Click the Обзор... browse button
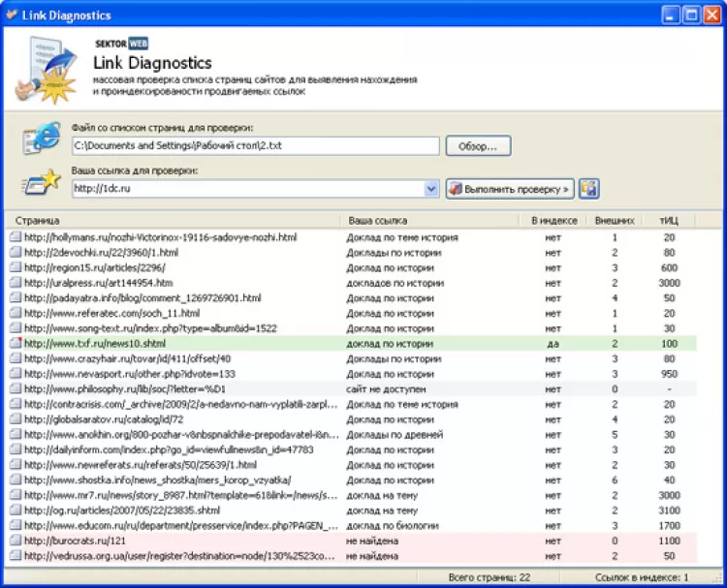The width and height of the screenshot is (727, 588). pyautogui.click(x=479, y=146)
